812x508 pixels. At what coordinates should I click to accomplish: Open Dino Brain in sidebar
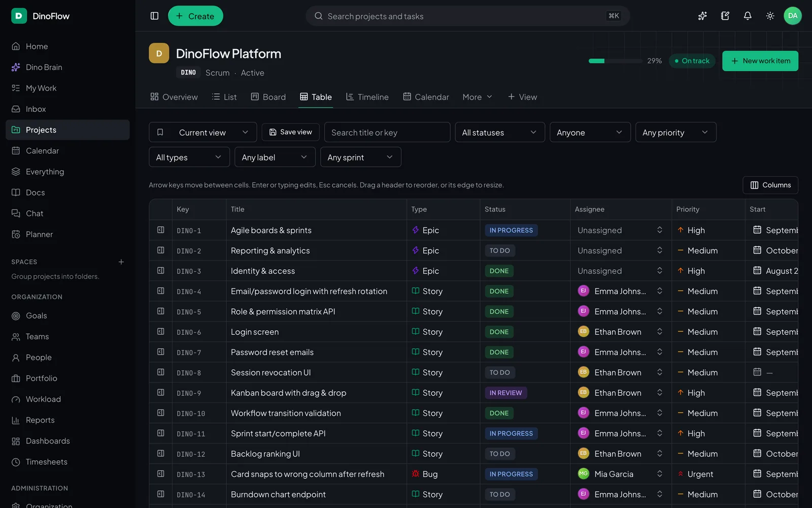[x=67, y=67]
